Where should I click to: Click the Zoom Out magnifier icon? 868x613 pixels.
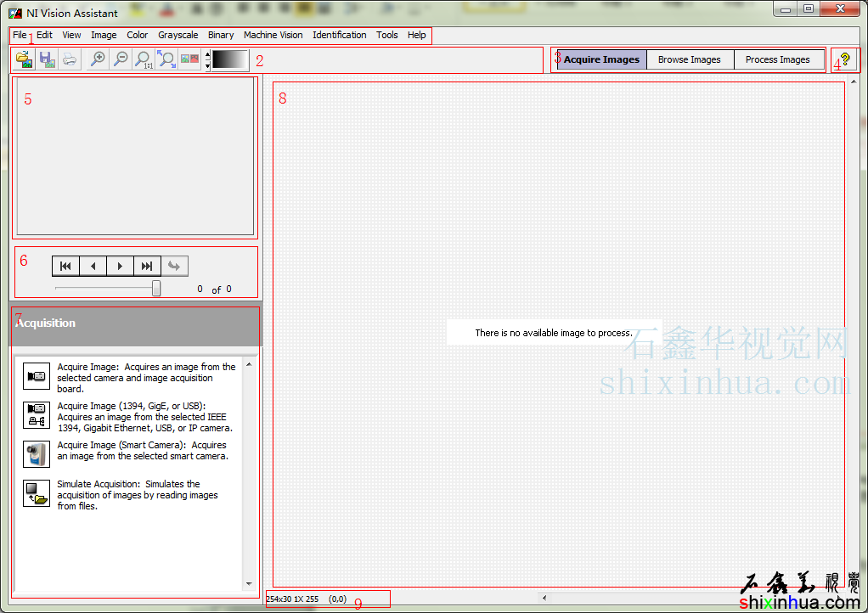121,59
